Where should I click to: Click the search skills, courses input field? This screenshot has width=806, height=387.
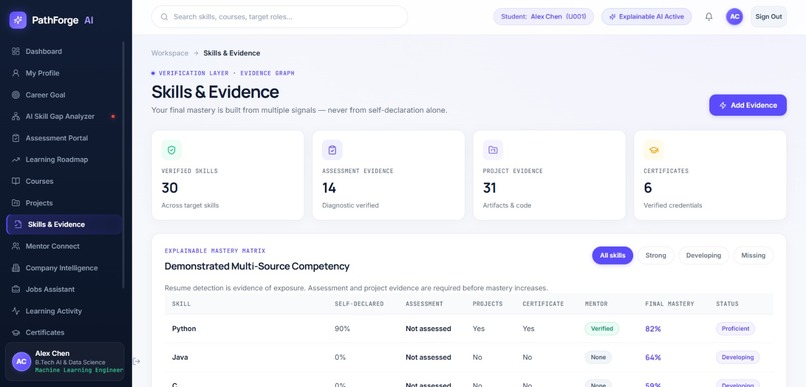[279, 16]
